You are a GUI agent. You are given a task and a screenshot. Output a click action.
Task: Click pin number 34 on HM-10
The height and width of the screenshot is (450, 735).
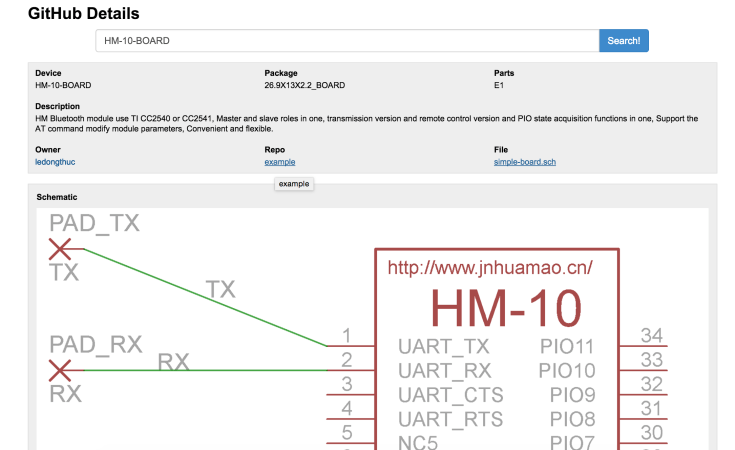[x=652, y=336]
